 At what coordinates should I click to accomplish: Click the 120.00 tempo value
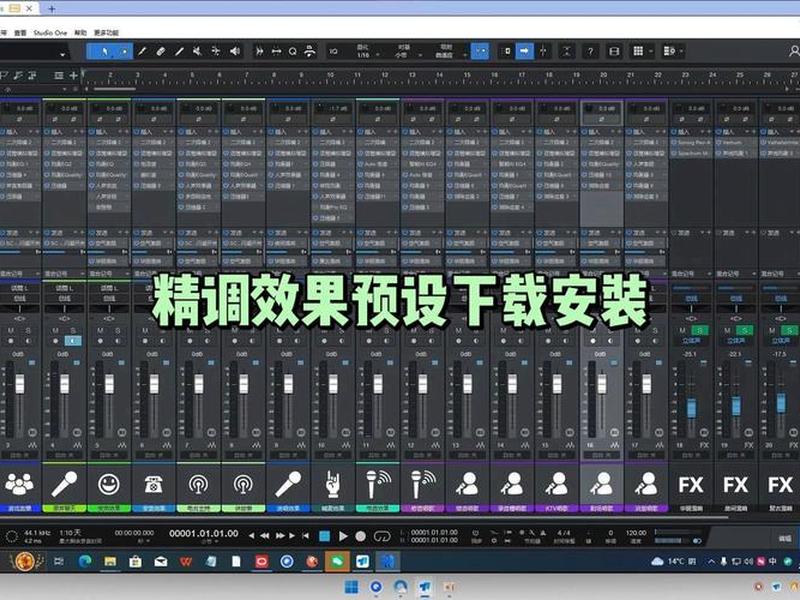click(636, 533)
